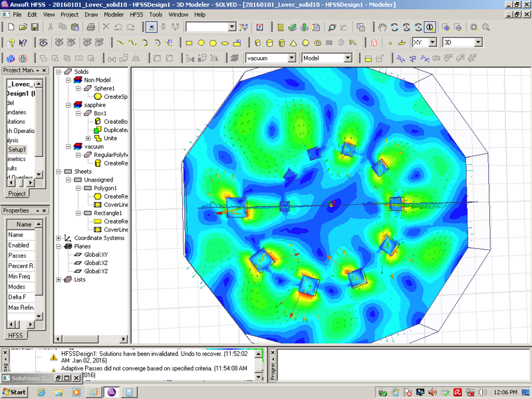Click the Windows Start button
Viewport: 532px width, 399px height.
tap(15, 392)
